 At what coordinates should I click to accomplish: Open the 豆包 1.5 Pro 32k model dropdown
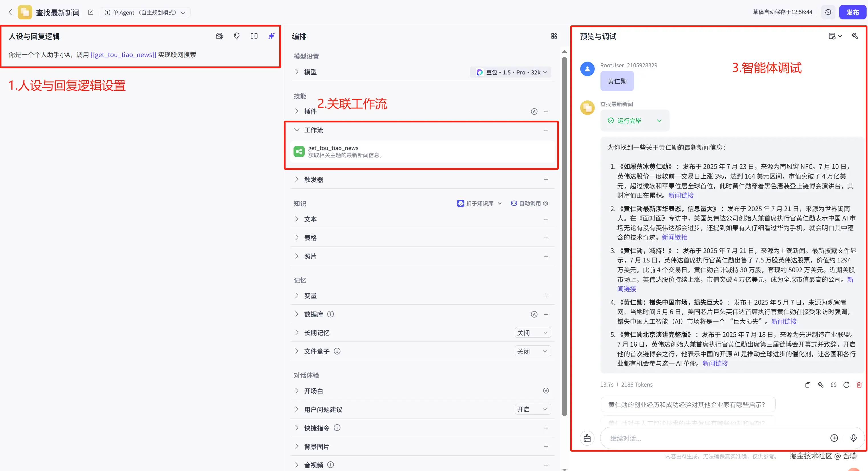pyautogui.click(x=511, y=72)
